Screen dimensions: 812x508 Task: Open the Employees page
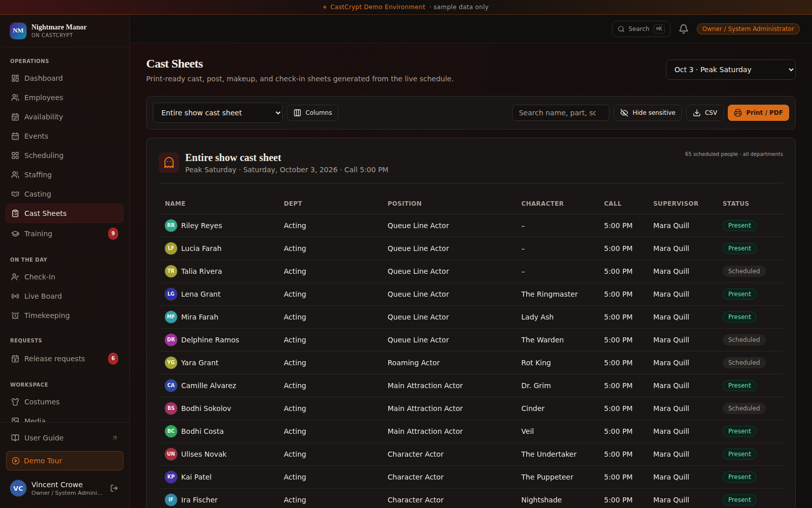(64, 98)
